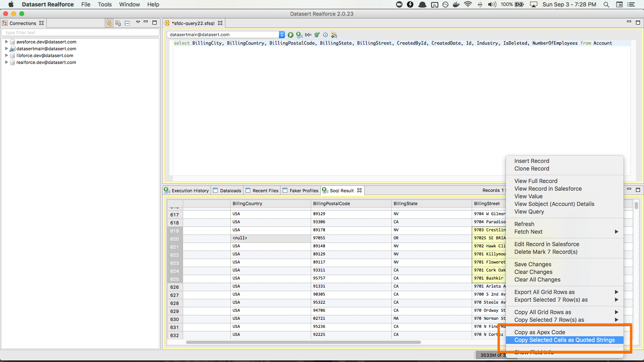Select Clone Record from the context menu
644x362 pixels.
pos(531,169)
